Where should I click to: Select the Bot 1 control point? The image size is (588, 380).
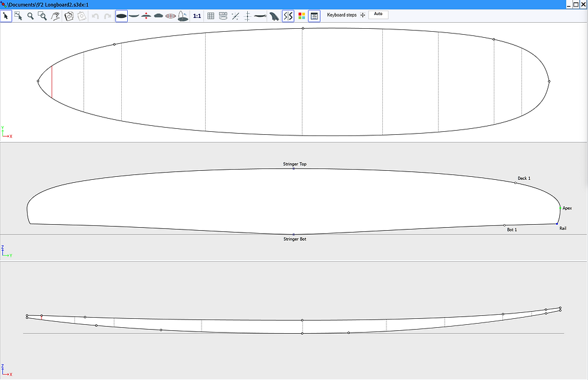click(505, 225)
